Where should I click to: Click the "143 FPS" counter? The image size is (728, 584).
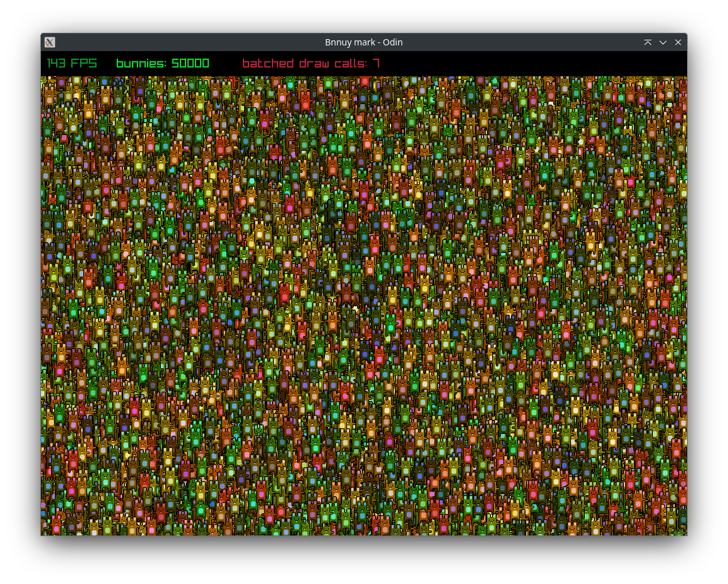(72, 63)
